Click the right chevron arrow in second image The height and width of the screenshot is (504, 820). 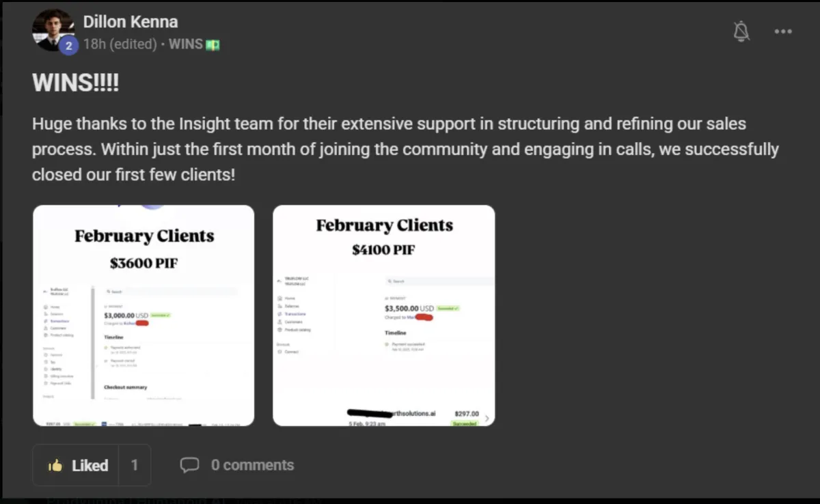(487, 418)
